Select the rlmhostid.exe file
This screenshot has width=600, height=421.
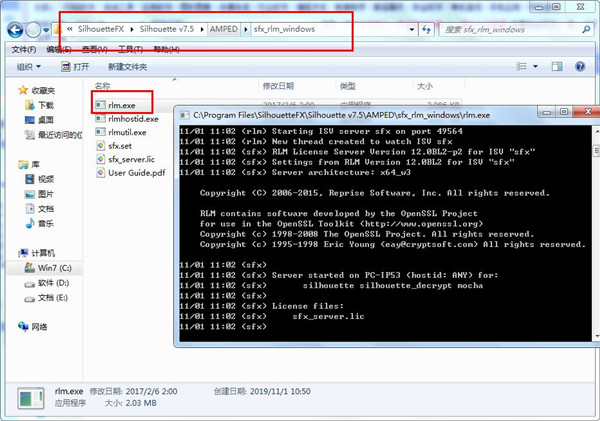click(x=127, y=119)
